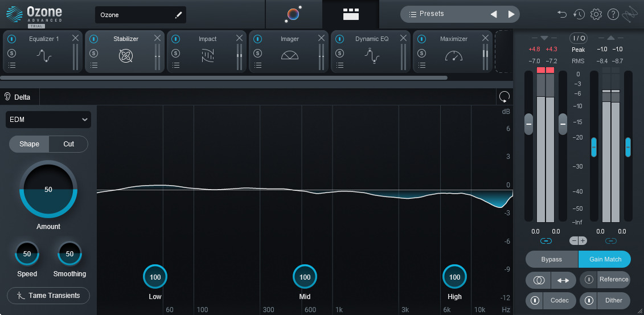The width and height of the screenshot is (644, 315).
Task: Open the Master Assistant icon
Action: pos(293,14)
